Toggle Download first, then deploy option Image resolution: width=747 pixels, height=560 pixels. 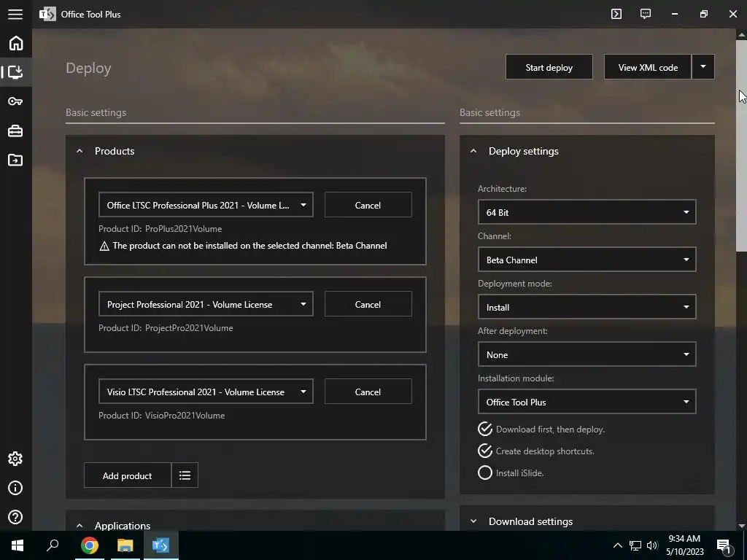[x=541, y=429]
